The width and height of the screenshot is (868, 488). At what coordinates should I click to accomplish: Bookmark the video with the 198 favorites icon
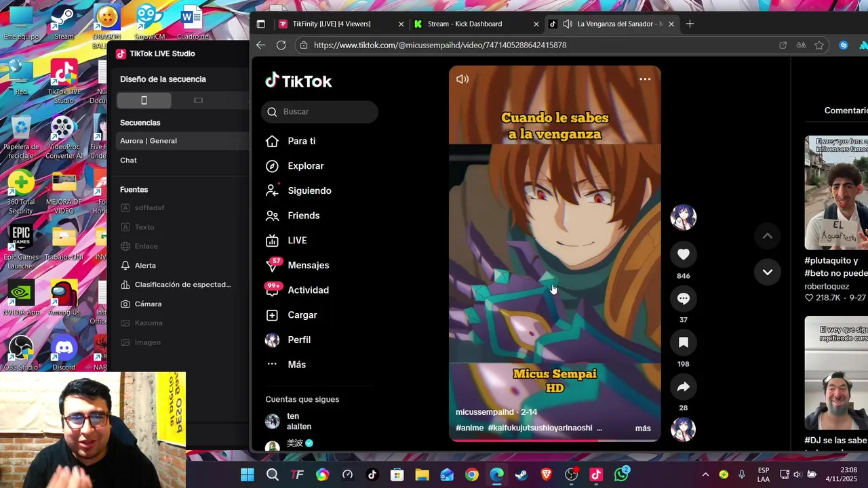(683, 342)
